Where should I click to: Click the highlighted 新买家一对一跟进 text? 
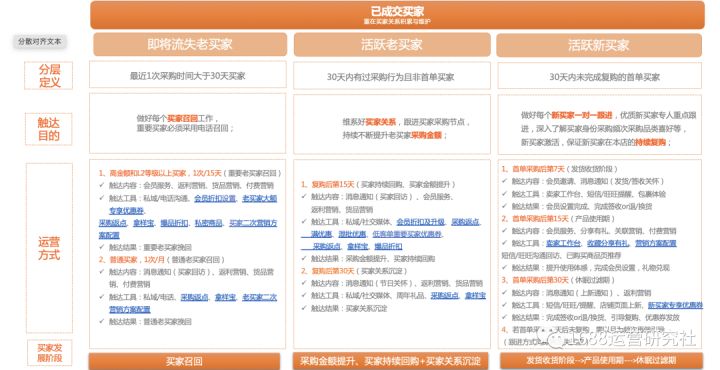[581, 115]
